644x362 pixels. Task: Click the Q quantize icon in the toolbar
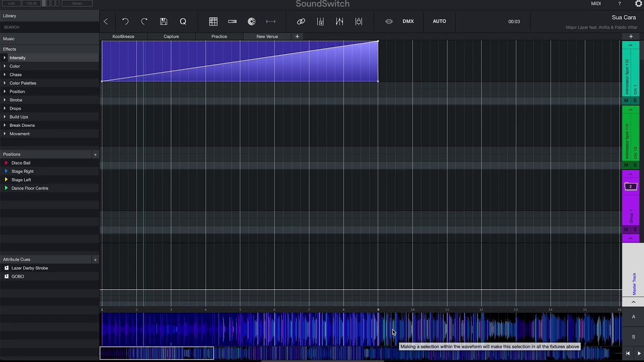click(183, 22)
